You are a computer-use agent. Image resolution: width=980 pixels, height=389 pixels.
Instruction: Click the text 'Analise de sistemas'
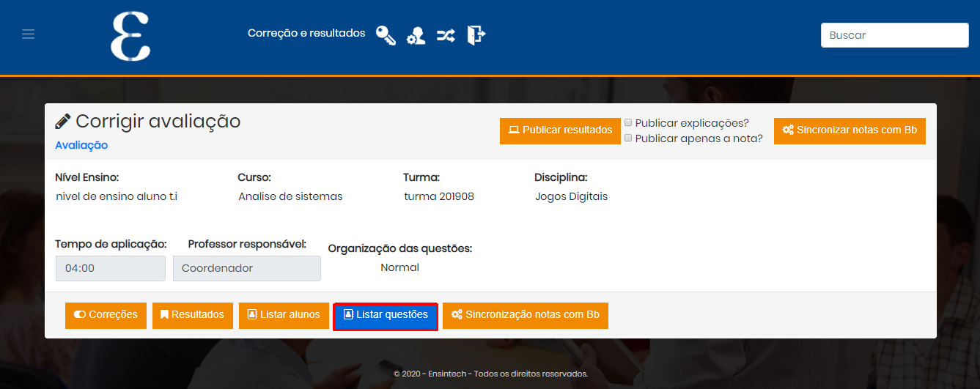(x=290, y=196)
